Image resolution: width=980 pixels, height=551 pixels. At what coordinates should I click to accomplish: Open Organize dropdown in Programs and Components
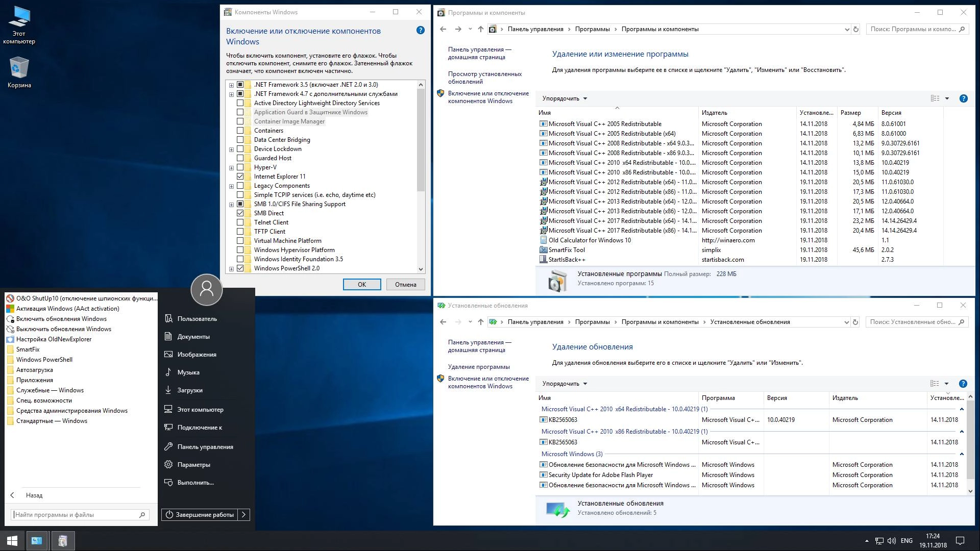565,98
